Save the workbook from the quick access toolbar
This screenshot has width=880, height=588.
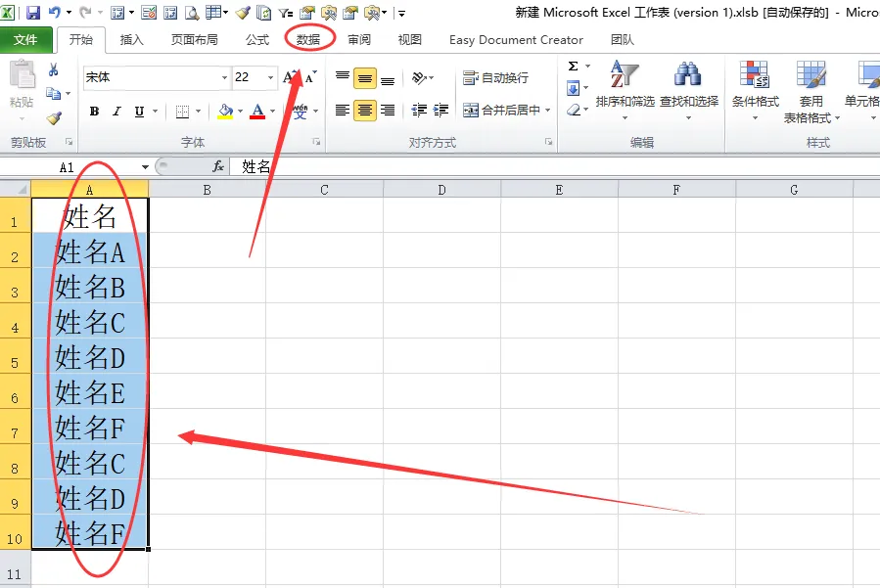pos(33,13)
